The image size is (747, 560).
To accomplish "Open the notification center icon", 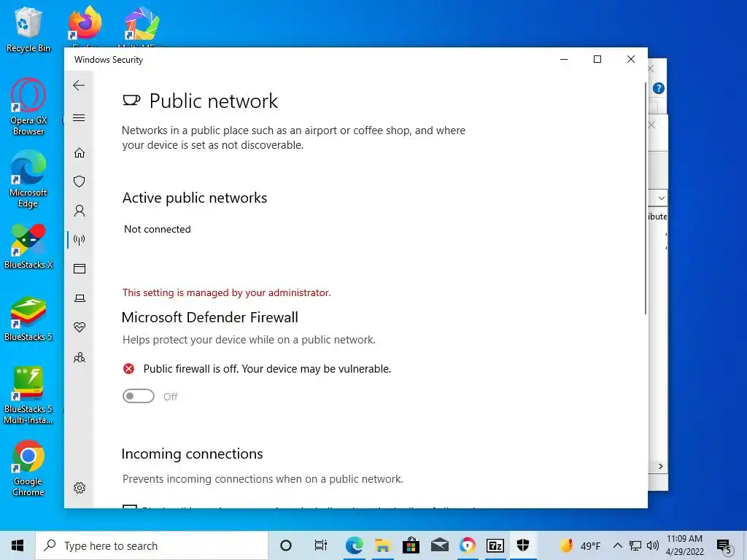I will (724, 546).
